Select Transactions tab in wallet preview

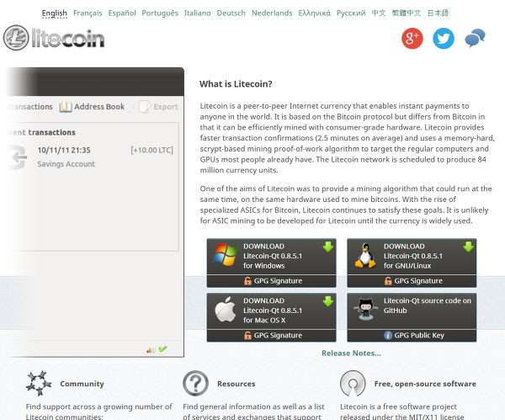pos(30,107)
